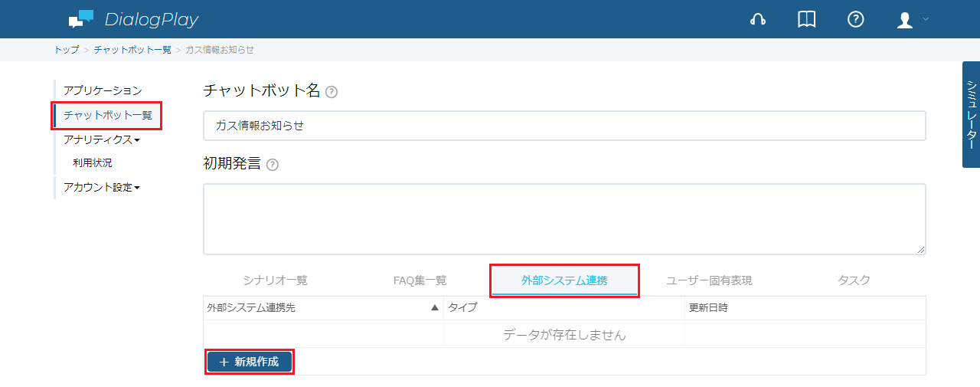Click help icon next to チャットボット名
This screenshot has width=980, height=387.
click(332, 92)
